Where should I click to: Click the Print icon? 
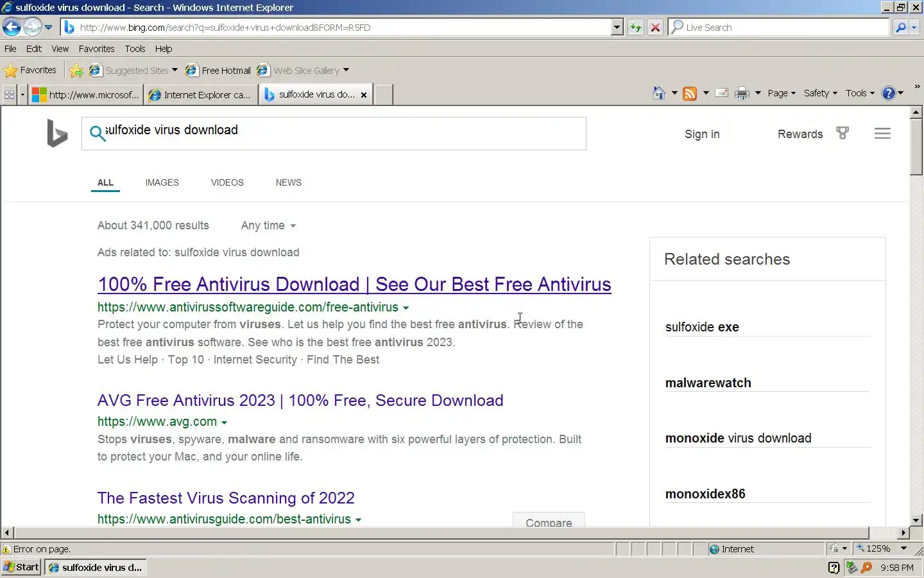tap(742, 93)
